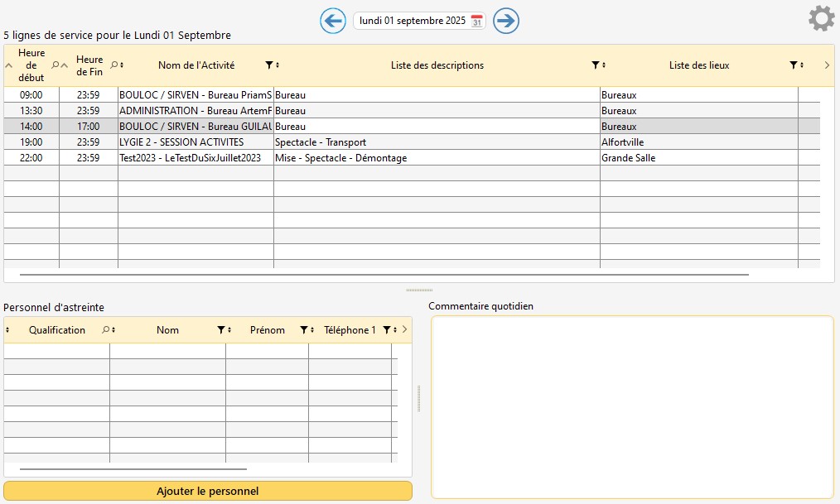Filter the Nom de l'Activité column
Screen dimensions: 840x504
269,65
